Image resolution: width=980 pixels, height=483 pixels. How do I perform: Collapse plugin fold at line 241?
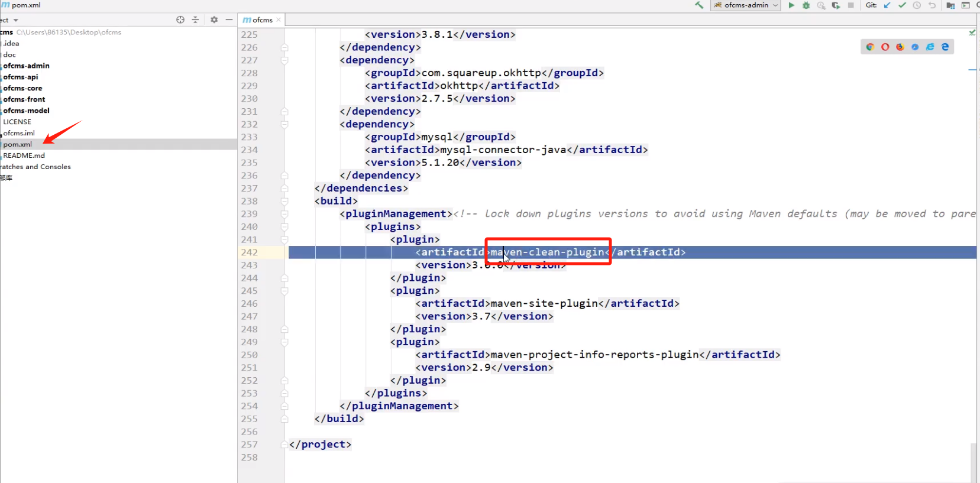(x=284, y=239)
